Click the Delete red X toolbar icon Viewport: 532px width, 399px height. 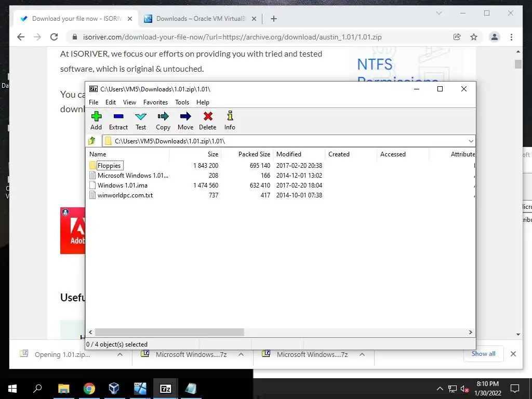coord(208,121)
